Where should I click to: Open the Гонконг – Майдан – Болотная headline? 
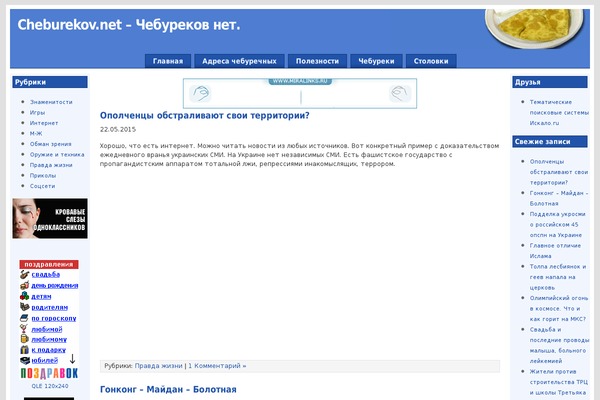pos(168,389)
